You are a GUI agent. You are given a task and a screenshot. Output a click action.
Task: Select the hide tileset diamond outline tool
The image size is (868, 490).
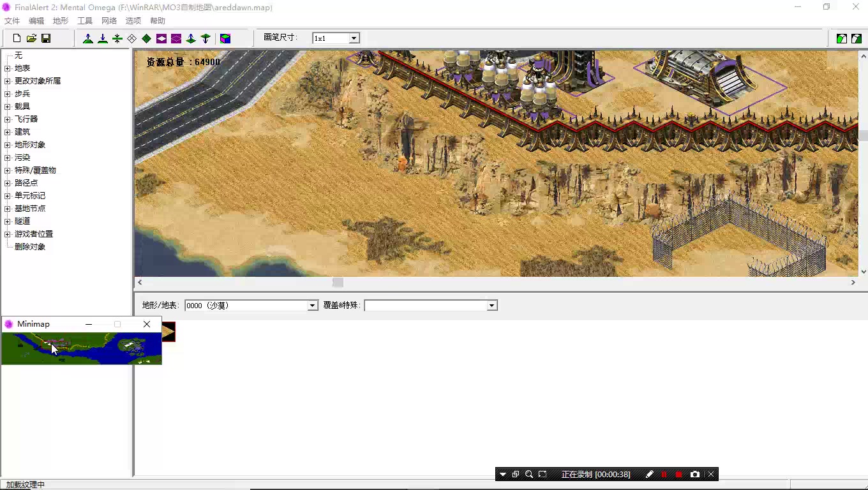coord(132,38)
